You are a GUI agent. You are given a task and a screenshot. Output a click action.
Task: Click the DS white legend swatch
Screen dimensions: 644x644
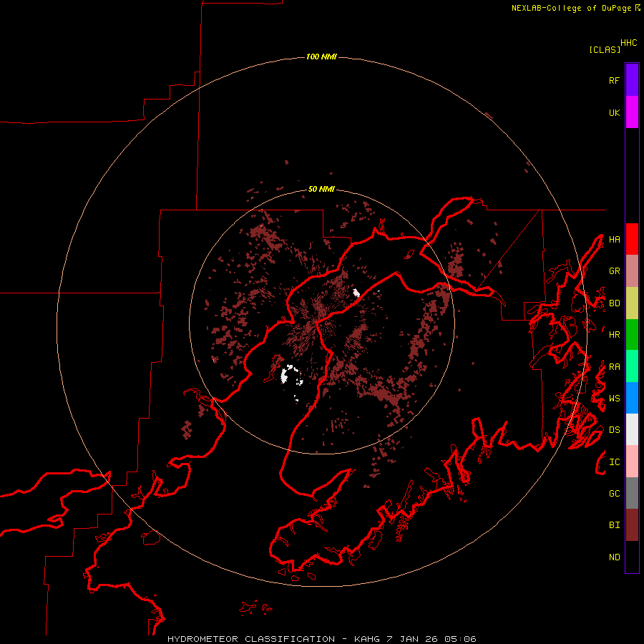point(632,429)
